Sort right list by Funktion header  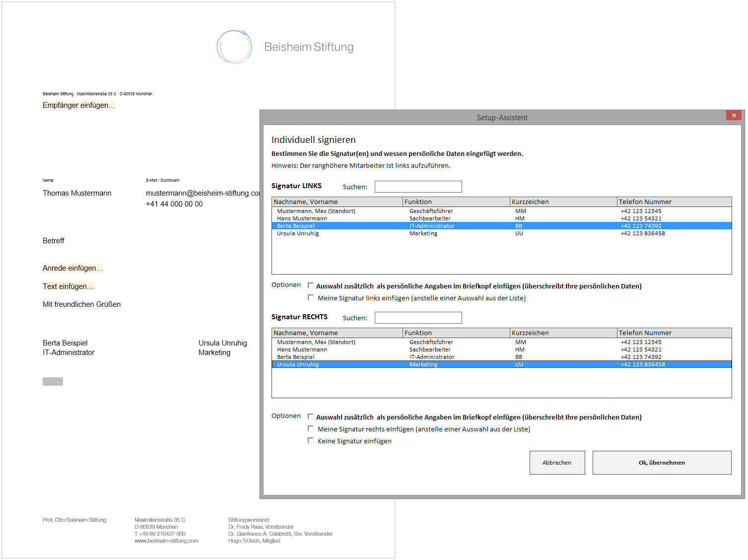tap(457, 333)
